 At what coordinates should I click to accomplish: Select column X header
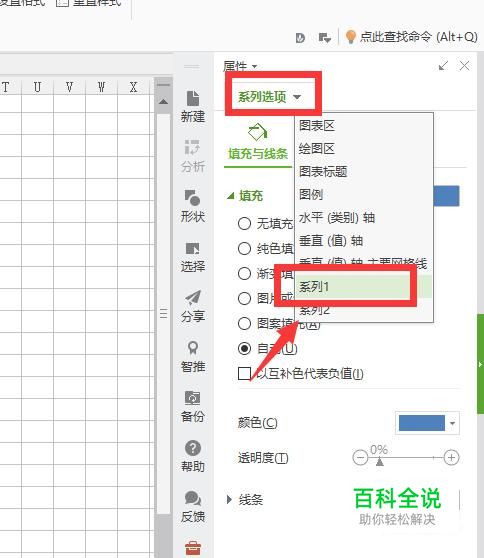tap(133, 87)
